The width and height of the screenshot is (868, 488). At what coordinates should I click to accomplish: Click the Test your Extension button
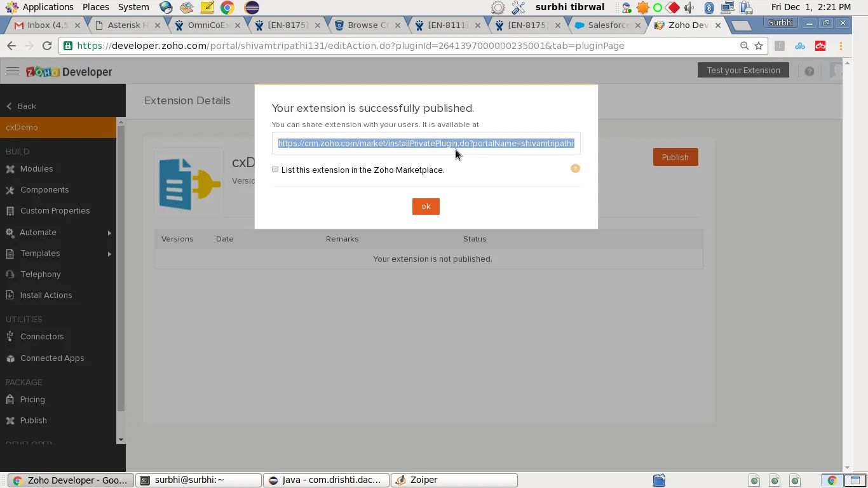[743, 70]
